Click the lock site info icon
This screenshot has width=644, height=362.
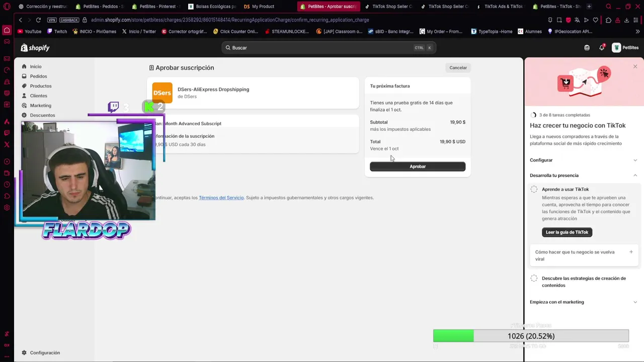85,20
